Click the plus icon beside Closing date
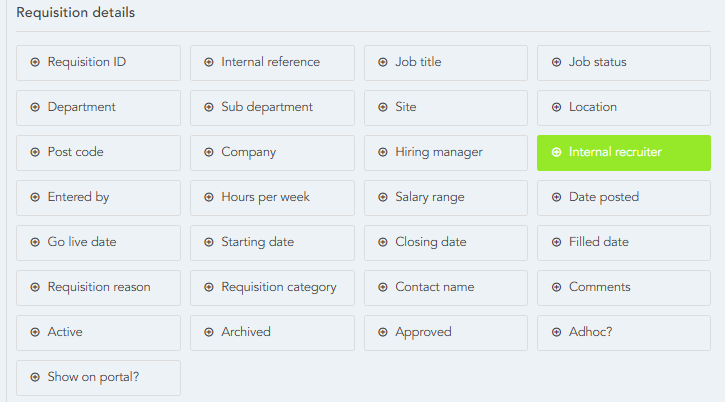The width and height of the screenshot is (725, 402). pyautogui.click(x=383, y=242)
